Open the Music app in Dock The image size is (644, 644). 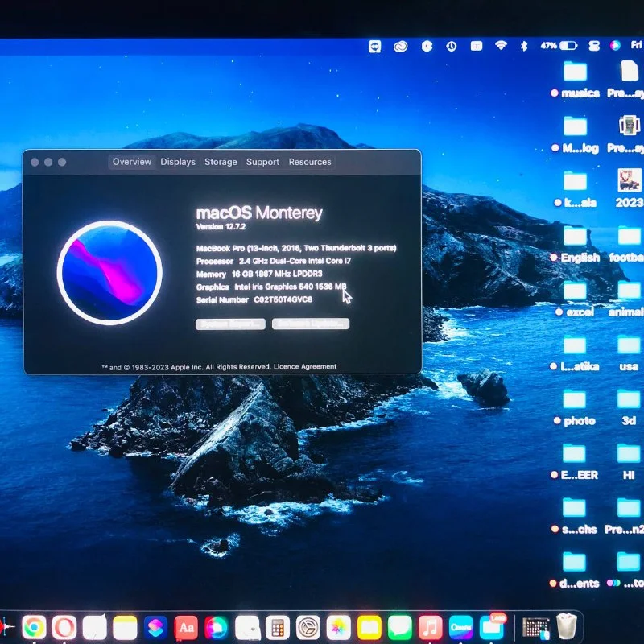(431, 627)
